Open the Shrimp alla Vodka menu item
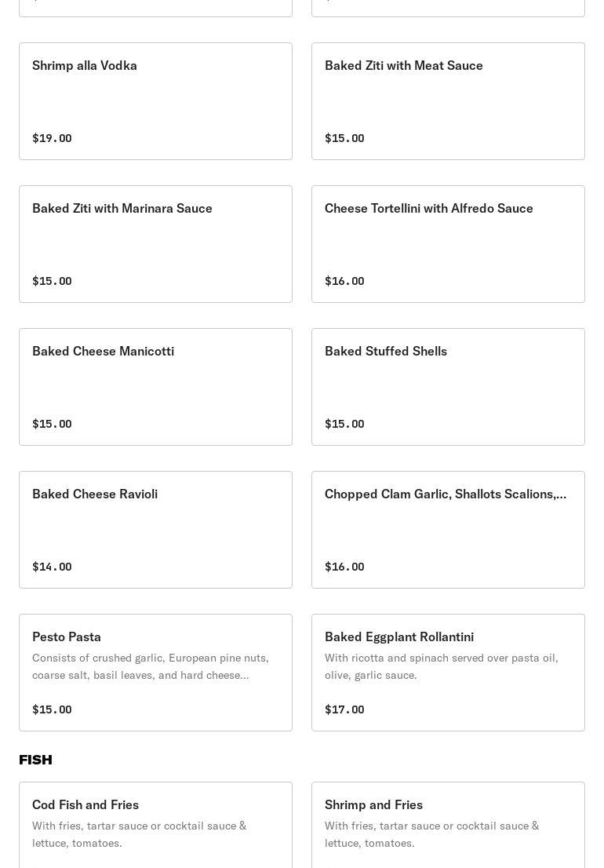Viewport: 604px width, 868px height. 155,101
